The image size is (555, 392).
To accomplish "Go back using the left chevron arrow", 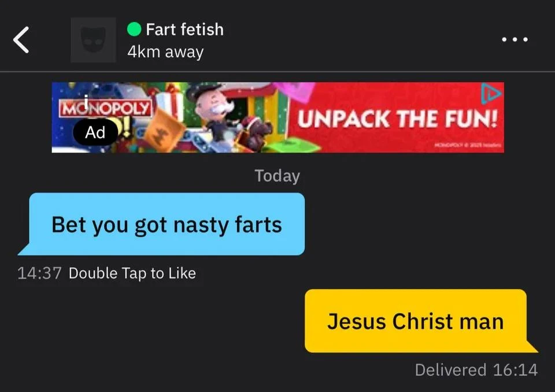I will tap(21, 40).
